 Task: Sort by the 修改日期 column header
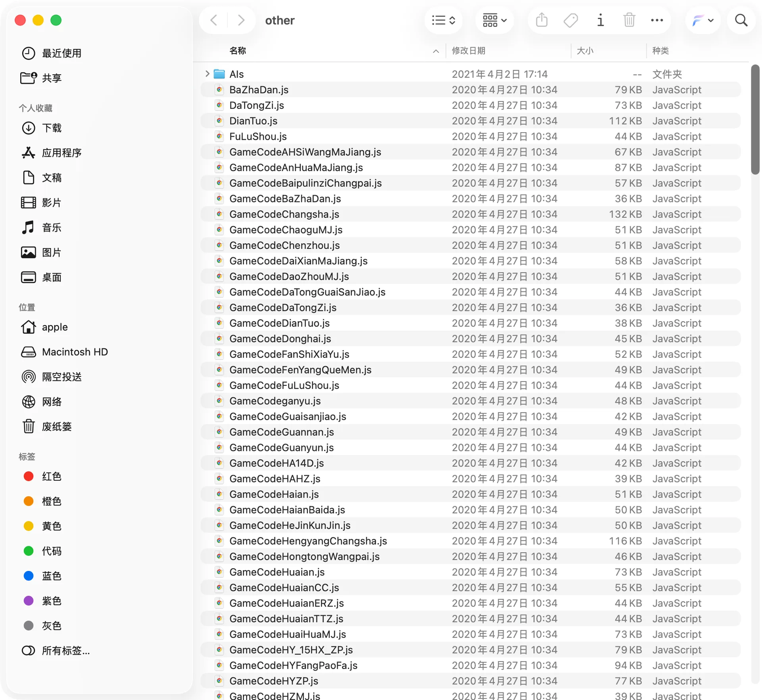coord(468,51)
